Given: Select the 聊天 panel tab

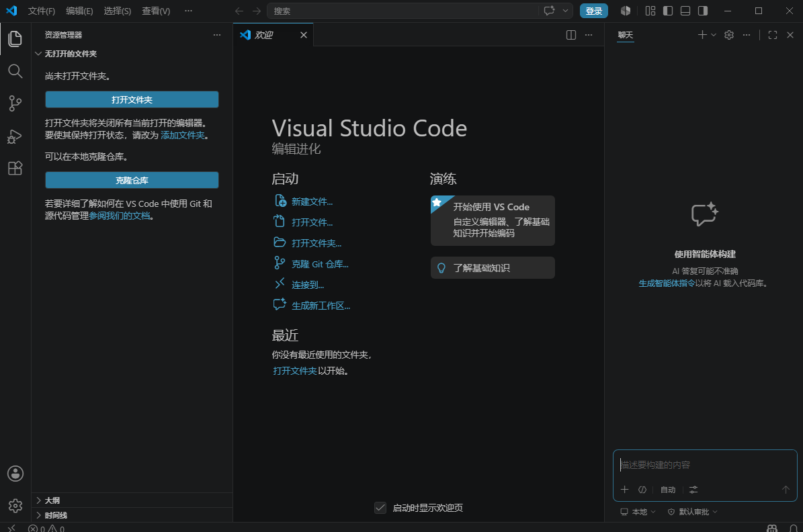Looking at the screenshot, I should 626,35.
